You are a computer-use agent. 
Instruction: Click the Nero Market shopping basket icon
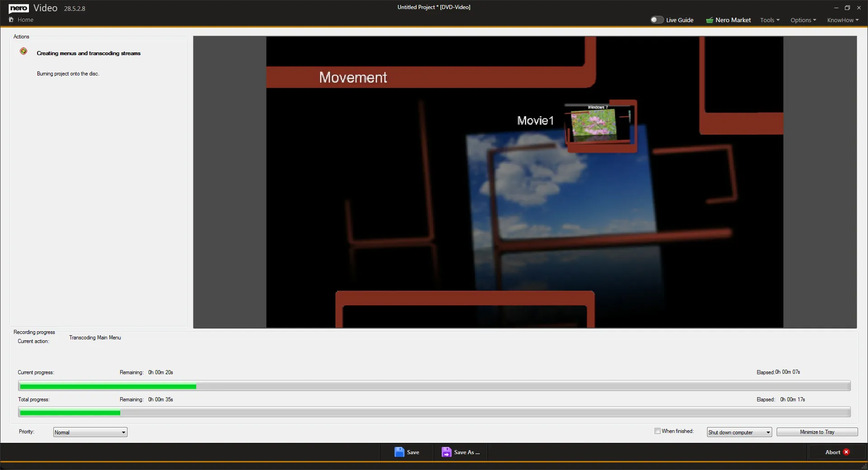click(710, 20)
